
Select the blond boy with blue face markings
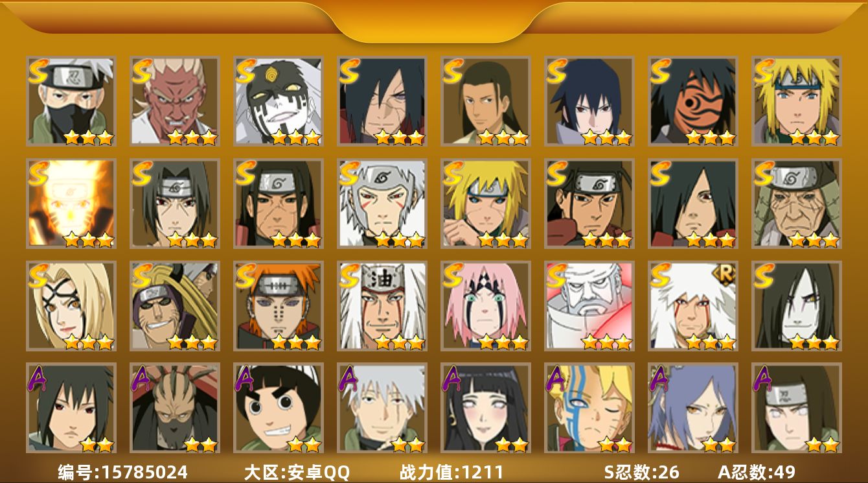coord(589,408)
